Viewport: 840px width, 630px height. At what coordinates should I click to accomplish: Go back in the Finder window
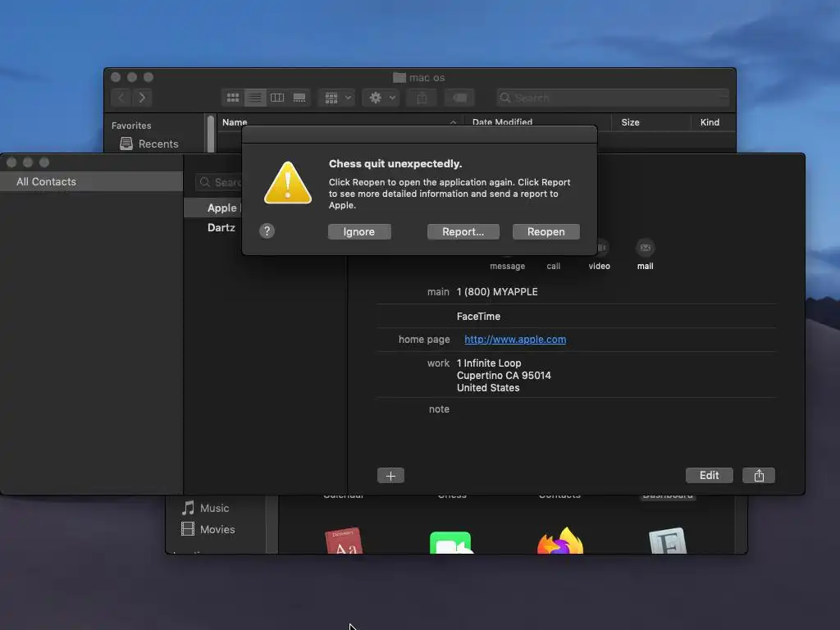coord(121,98)
